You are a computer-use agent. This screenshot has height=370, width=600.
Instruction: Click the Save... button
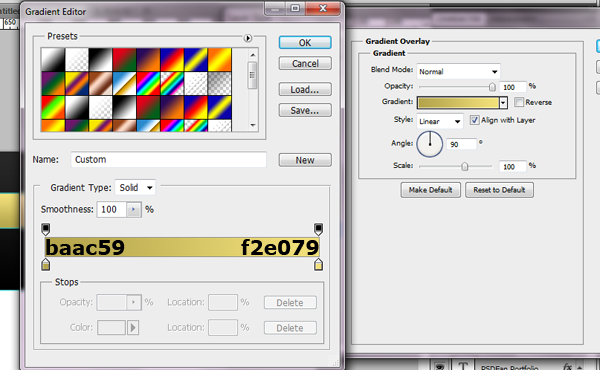[x=305, y=110]
